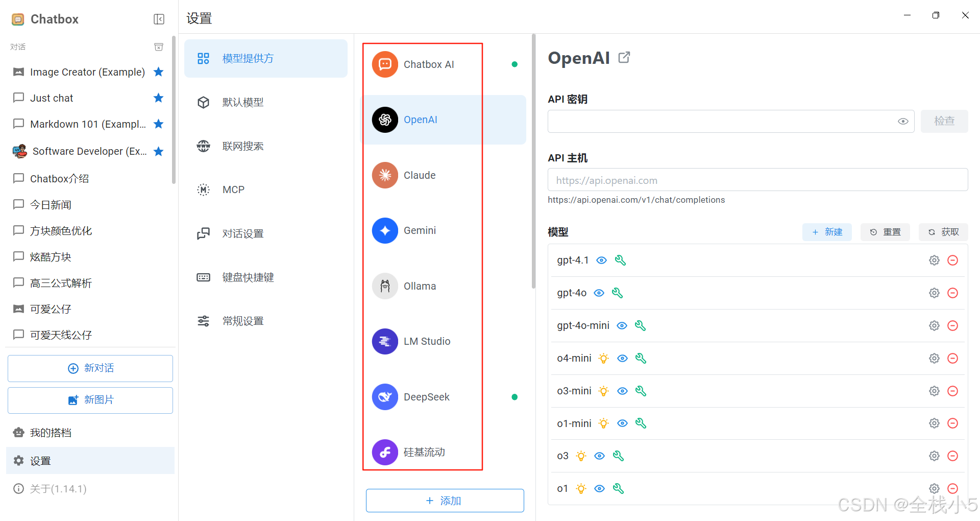Select the 对话设置 settings tab
Image resolution: width=980 pixels, height=521 pixels.
(265, 233)
